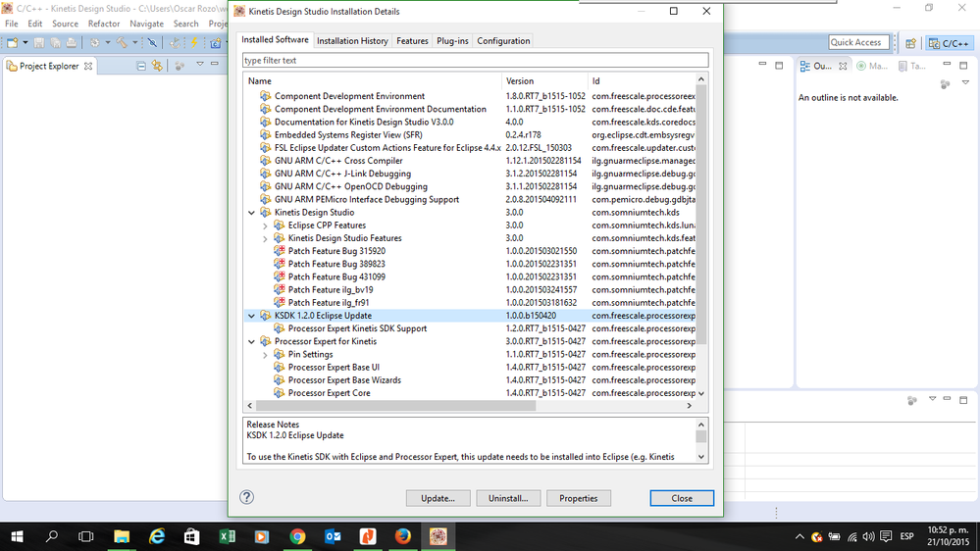Click the Build hammer icon
This screenshot has height=551, width=980.
[x=122, y=42]
